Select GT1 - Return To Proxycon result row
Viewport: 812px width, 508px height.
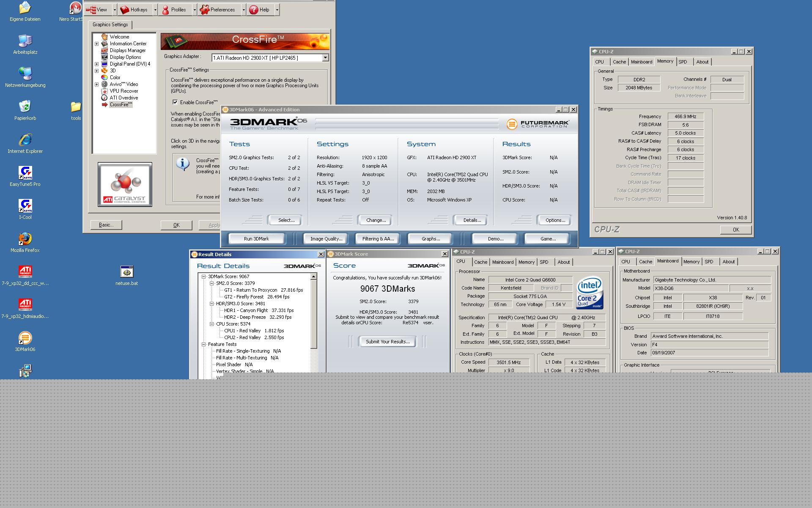263,290
